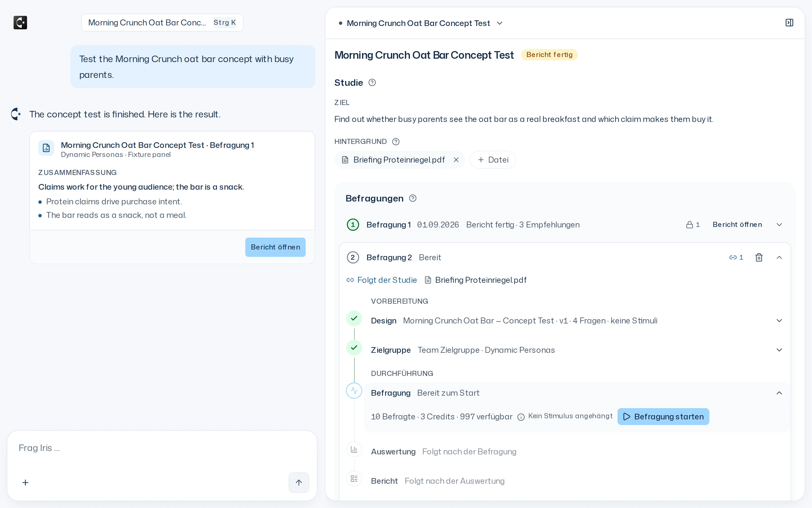The height and width of the screenshot is (508, 812).
Task: Delete Befragung 2 with trash icon
Action: (759, 257)
